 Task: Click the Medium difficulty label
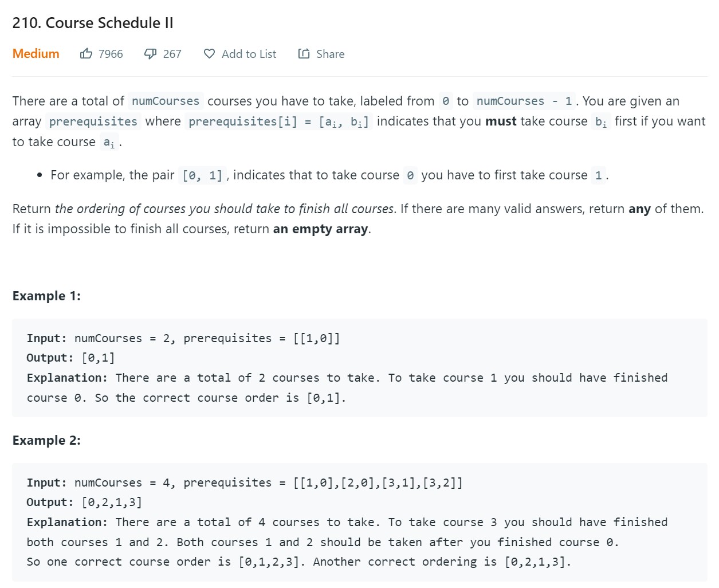pyautogui.click(x=36, y=54)
